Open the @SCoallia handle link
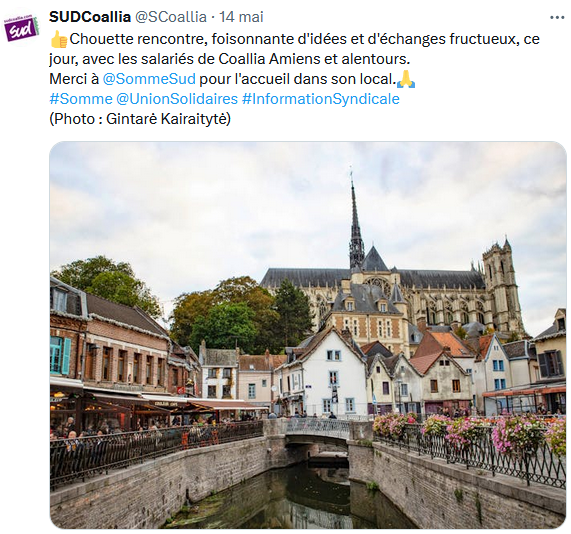Image resolution: width=571 pixels, height=534 pixels. point(171,17)
